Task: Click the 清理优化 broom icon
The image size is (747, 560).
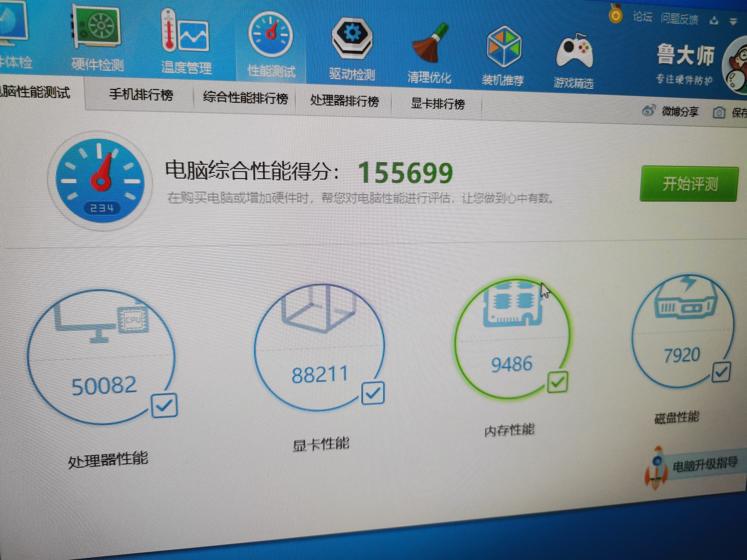Action: click(429, 45)
